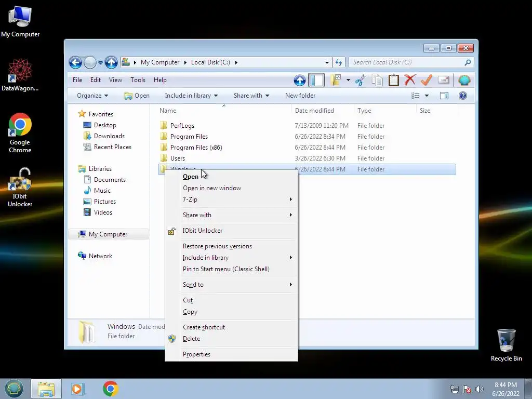Toggle the navigation pane button in Classic toolbar
Viewport: 532px width, 399px height.
tap(316, 81)
